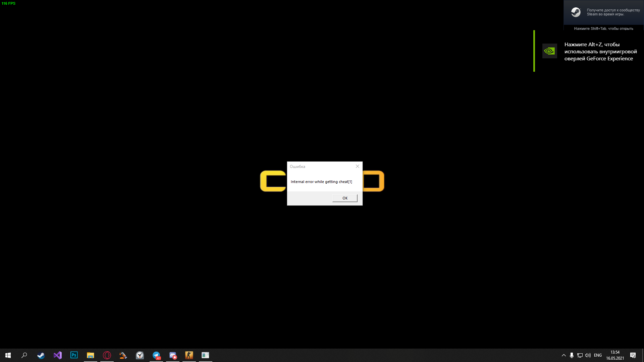Click the microphone tray icon
Image resolution: width=644 pixels, height=362 pixels.
(572, 355)
